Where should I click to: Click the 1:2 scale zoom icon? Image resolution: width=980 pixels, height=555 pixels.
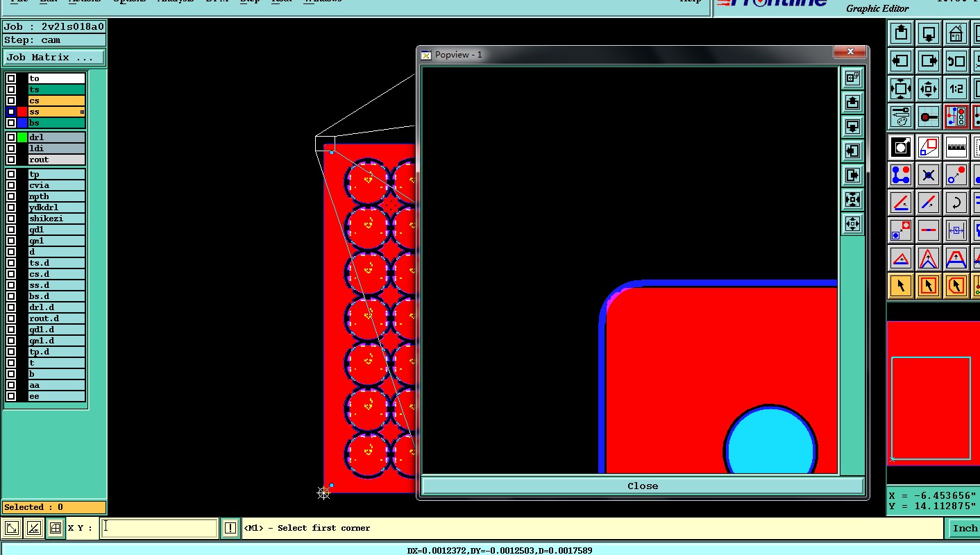point(956,88)
